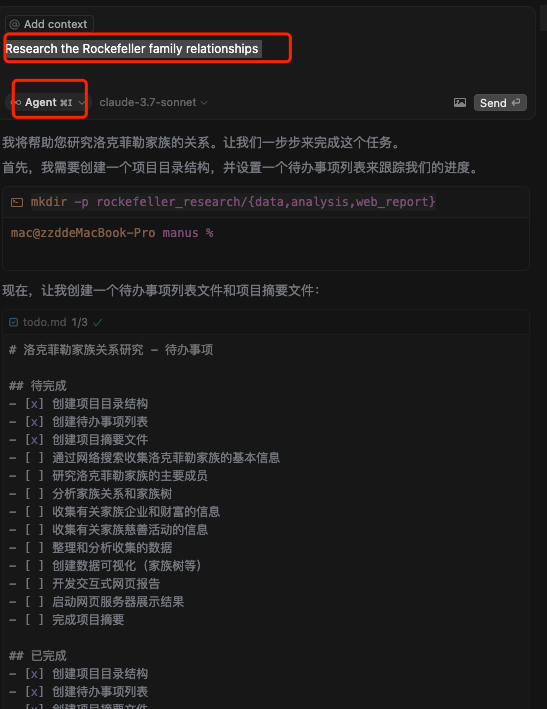Viewport: 547px width, 709px height.
Task: Select the Agent mode selector
Action: [48, 103]
